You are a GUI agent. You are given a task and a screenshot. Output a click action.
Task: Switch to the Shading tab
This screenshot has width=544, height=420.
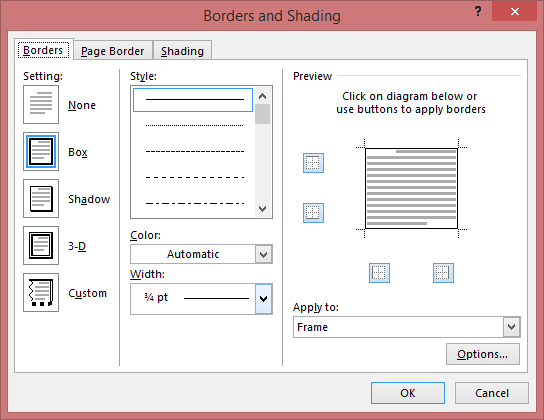(182, 51)
